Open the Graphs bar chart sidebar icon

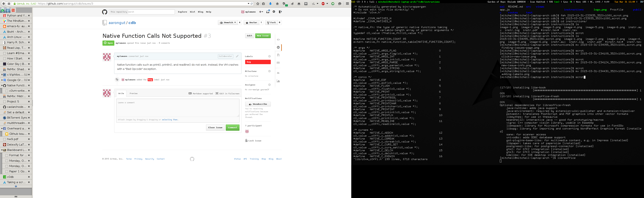pos(278,81)
